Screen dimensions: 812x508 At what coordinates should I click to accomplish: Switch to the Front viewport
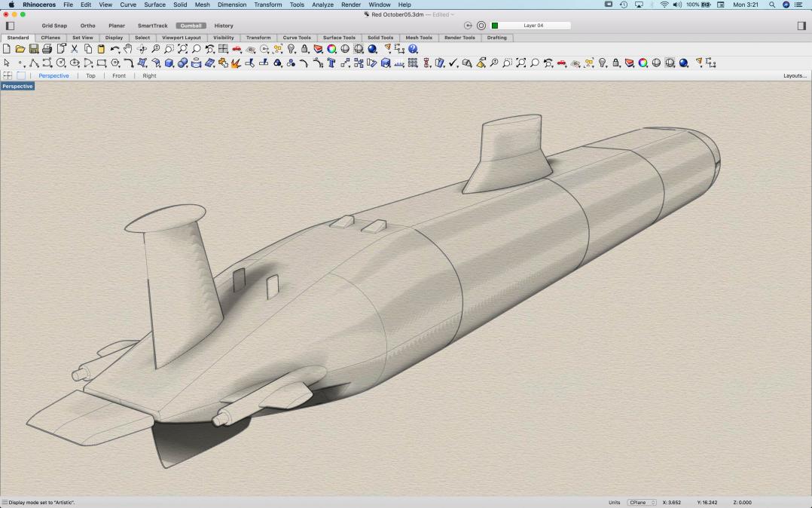(x=119, y=75)
